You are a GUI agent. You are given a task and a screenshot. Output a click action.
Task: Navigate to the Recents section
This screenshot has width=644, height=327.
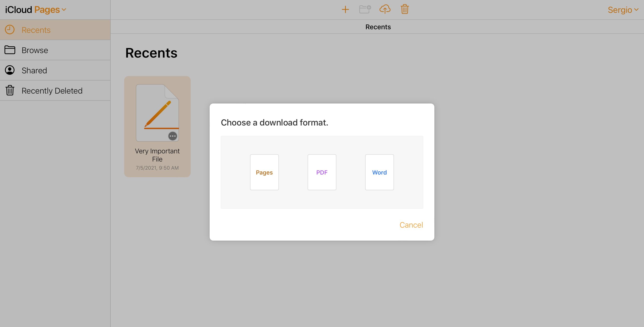[x=56, y=30]
